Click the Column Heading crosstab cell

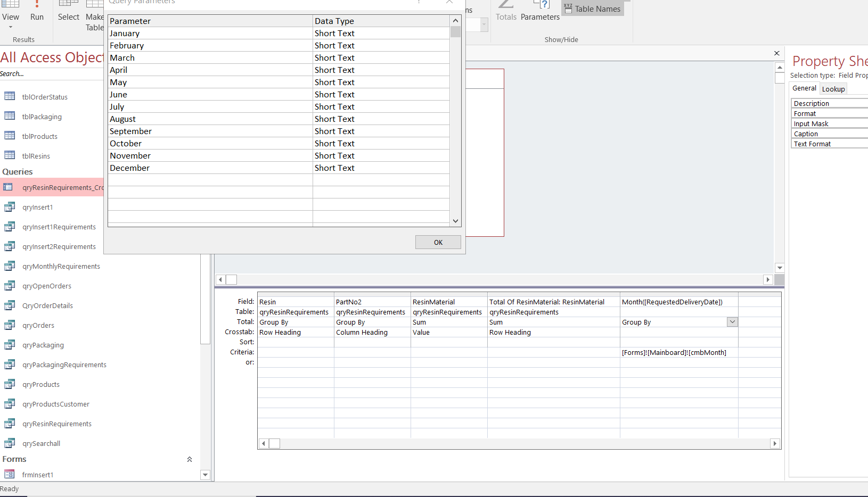click(372, 332)
